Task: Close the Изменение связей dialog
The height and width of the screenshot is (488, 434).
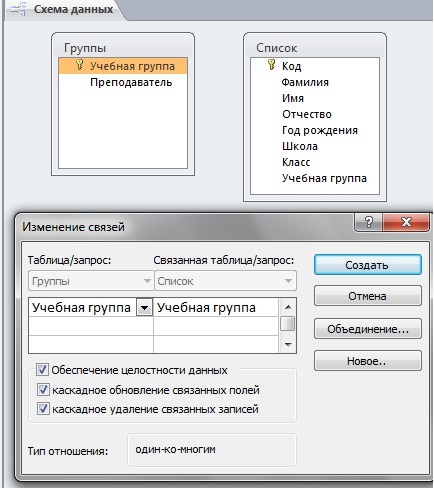Action: click(x=406, y=222)
